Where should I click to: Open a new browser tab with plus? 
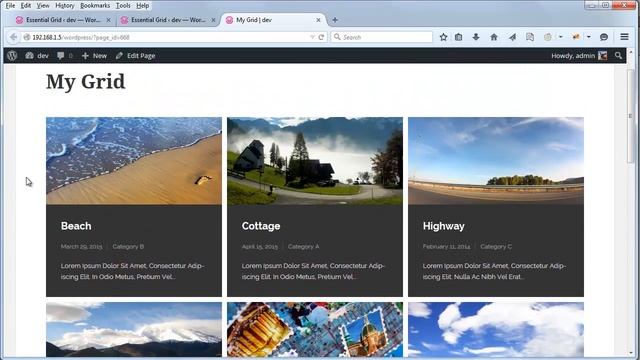pos(335,20)
